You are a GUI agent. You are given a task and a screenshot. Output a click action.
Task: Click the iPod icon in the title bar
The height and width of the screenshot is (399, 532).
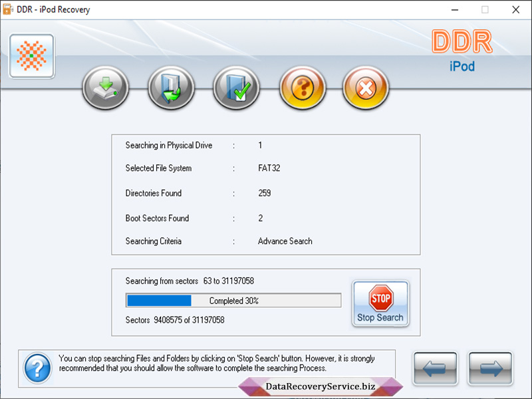[x=9, y=9]
